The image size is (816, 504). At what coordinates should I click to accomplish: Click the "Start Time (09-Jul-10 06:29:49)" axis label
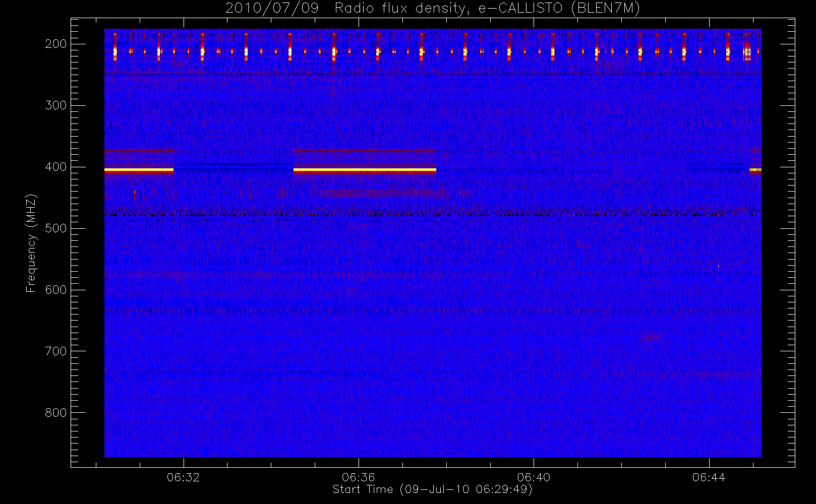433,489
